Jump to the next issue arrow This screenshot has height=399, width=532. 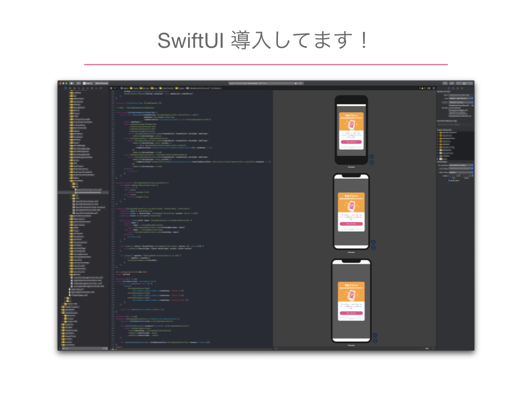(x=425, y=88)
